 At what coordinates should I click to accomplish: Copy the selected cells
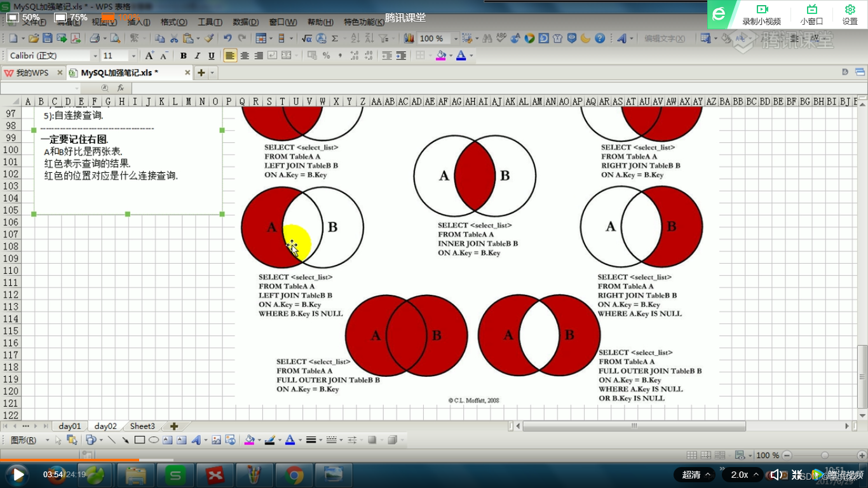coord(160,39)
